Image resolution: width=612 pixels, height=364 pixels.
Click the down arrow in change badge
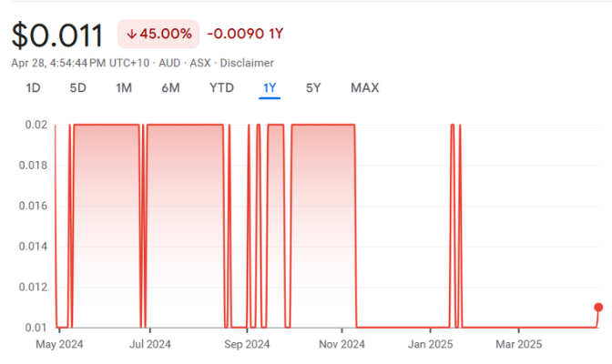tap(131, 35)
